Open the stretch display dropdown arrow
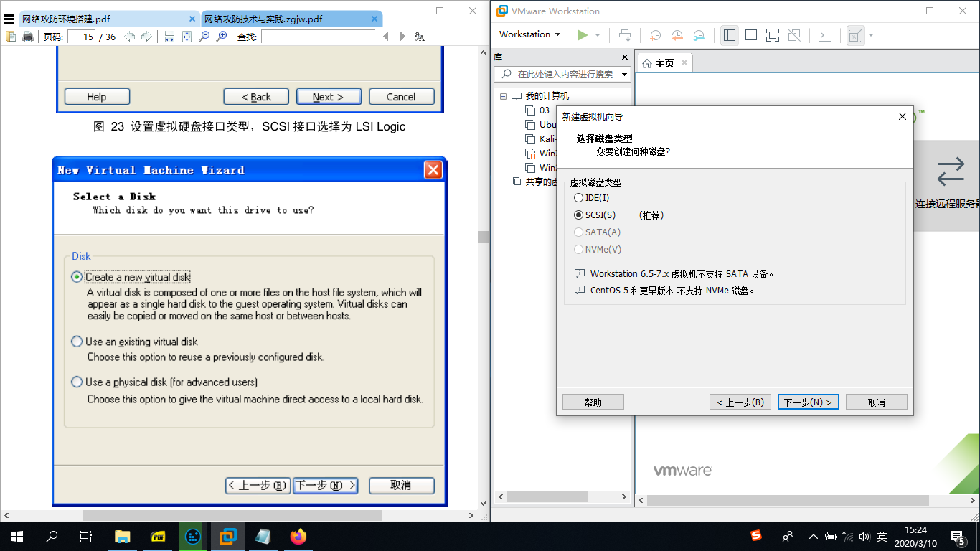 click(x=870, y=34)
